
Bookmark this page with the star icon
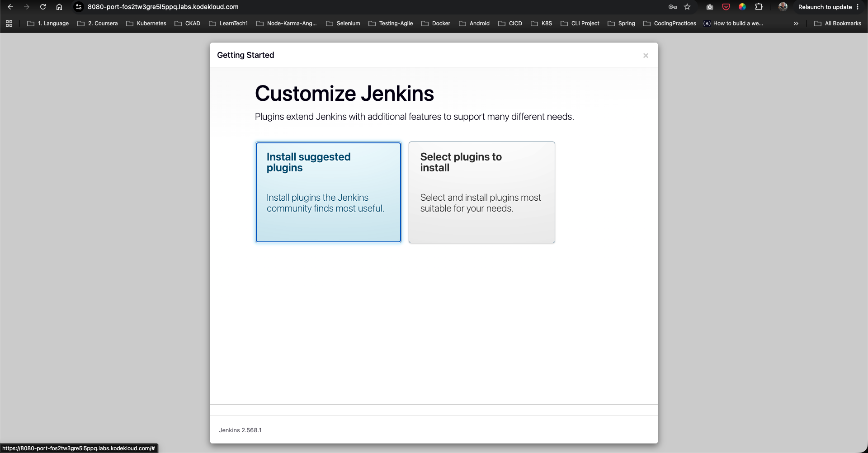pos(687,7)
